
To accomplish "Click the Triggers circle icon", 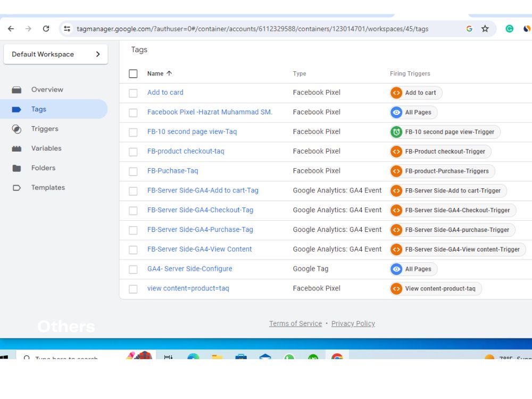I will point(16,129).
